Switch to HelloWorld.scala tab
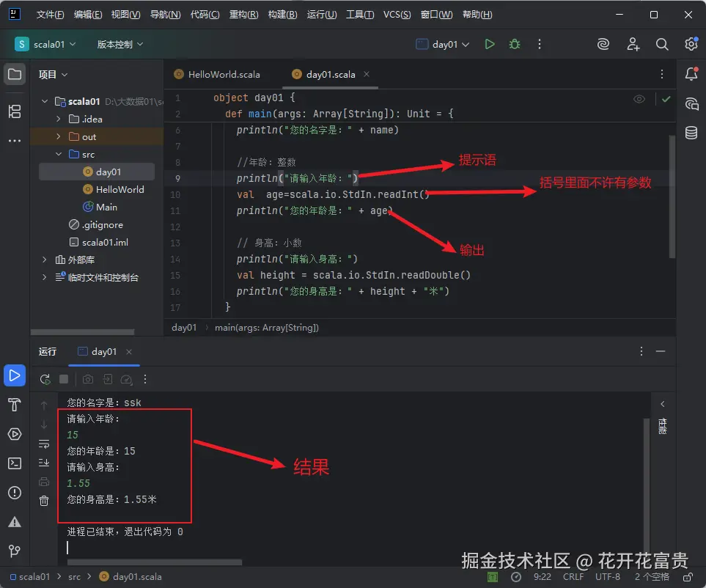 218,74
